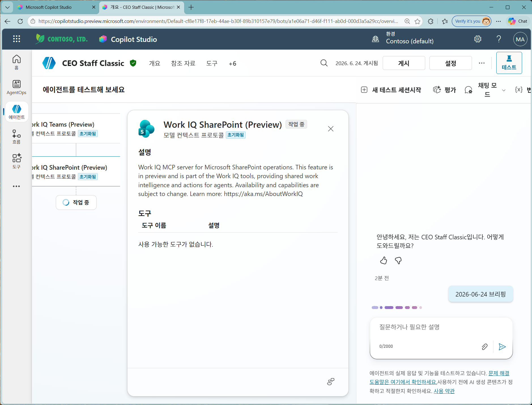Click the browser address bar URL

click(218, 21)
